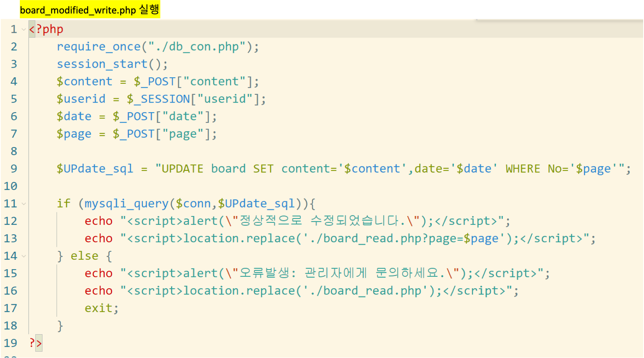
Task: Click line number 13 in gutter
Action: [x=11, y=239]
